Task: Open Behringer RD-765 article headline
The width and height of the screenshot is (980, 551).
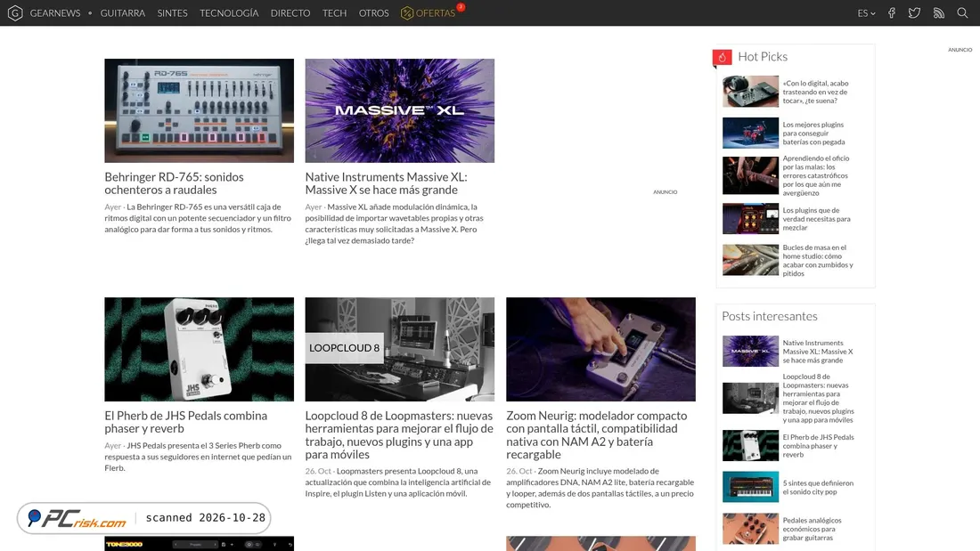Action: (x=174, y=183)
